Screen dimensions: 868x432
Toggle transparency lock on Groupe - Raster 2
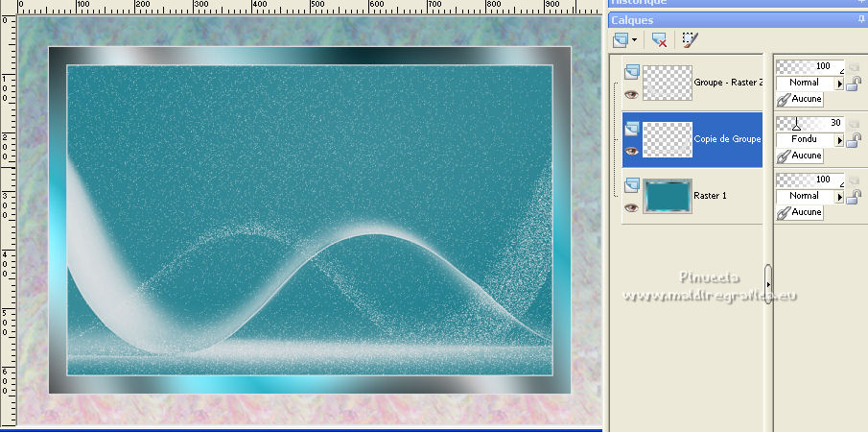855,84
